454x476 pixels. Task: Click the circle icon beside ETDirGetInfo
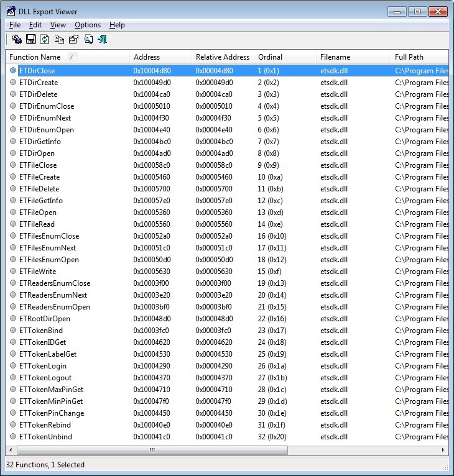[13, 142]
